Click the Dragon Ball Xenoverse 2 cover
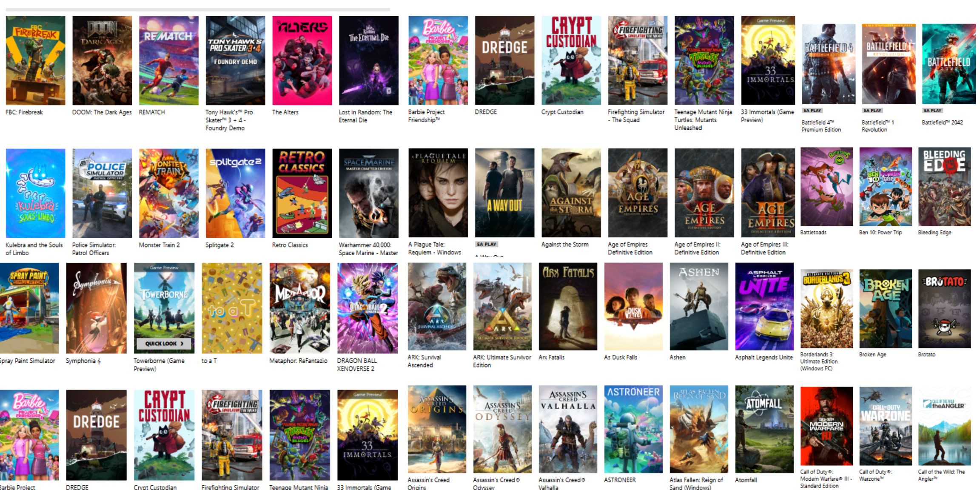 tap(367, 308)
